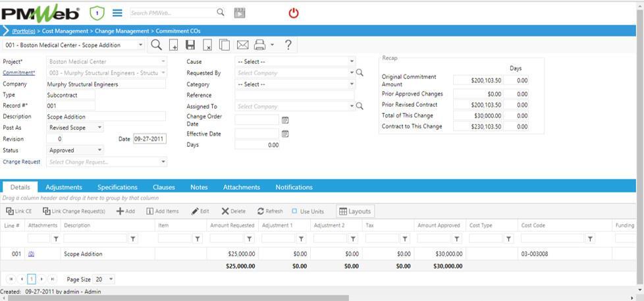Click the Description field with Scope Addition
The width and height of the screenshot is (644, 301).
click(x=106, y=117)
